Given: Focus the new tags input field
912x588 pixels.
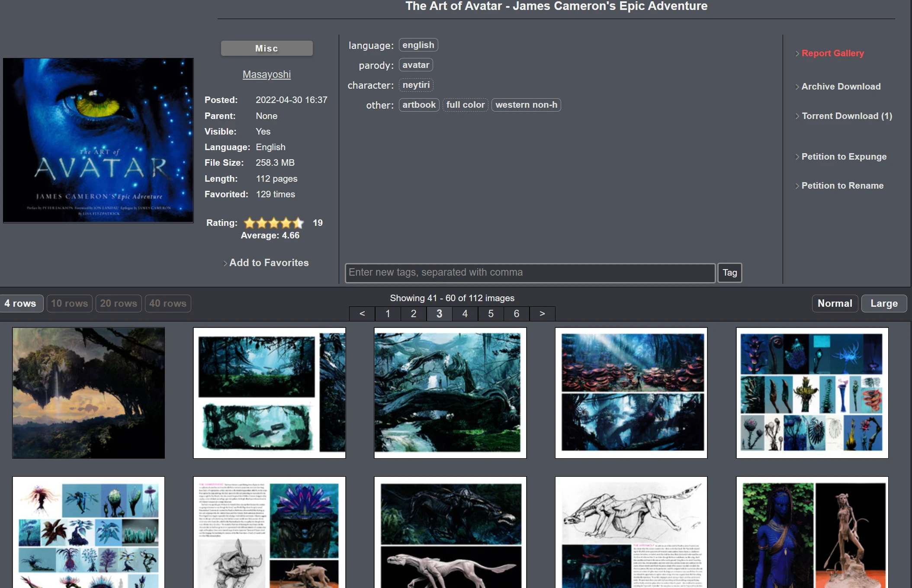Looking at the screenshot, I should point(530,273).
